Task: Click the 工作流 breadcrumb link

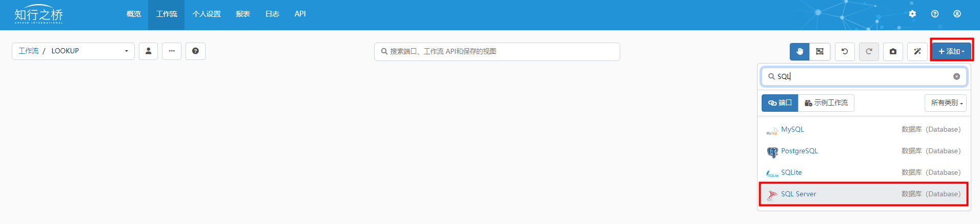Action: (x=29, y=51)
